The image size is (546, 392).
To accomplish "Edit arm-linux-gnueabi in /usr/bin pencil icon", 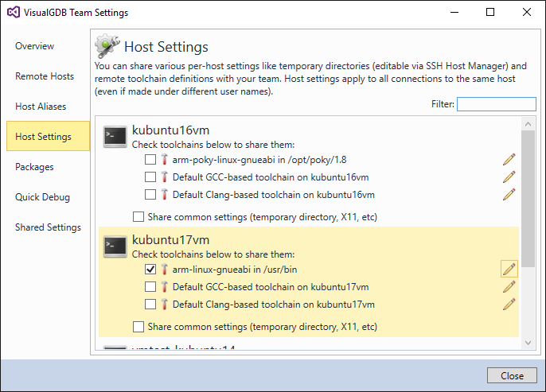I will click(509, 269).
